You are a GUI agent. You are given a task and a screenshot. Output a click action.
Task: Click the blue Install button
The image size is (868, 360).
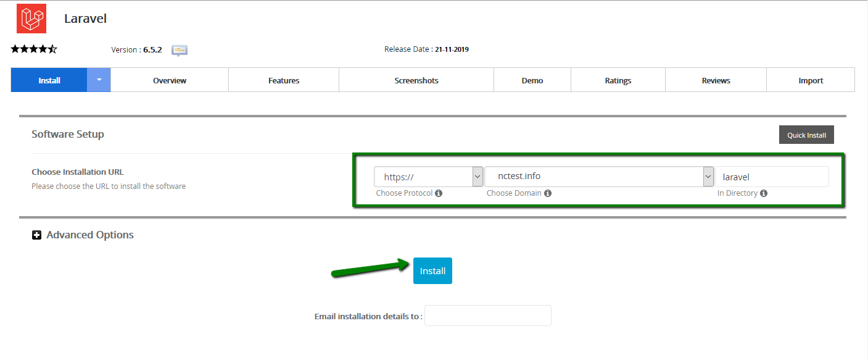tap(432, 270)
